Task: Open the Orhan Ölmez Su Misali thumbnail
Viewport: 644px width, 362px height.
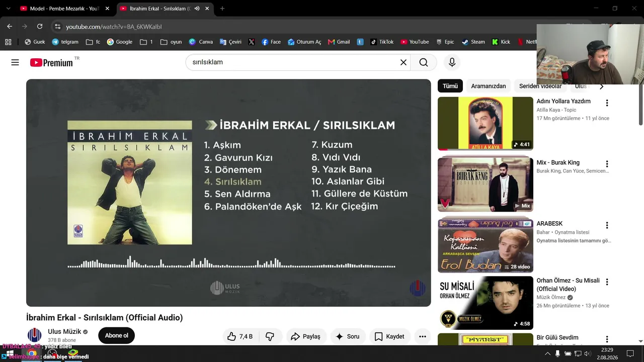Action: point(486,303)
